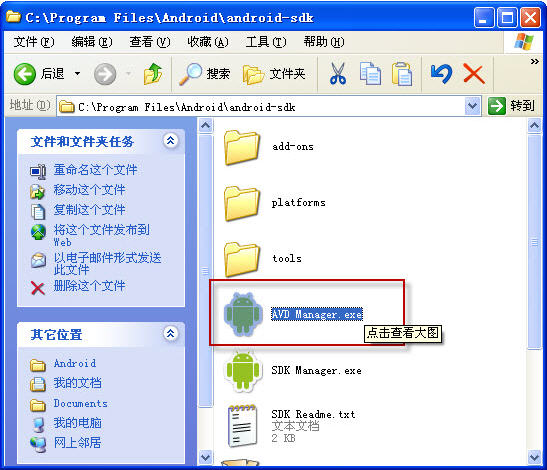Open the address bar dropdown arrow

tap(473, 106)
